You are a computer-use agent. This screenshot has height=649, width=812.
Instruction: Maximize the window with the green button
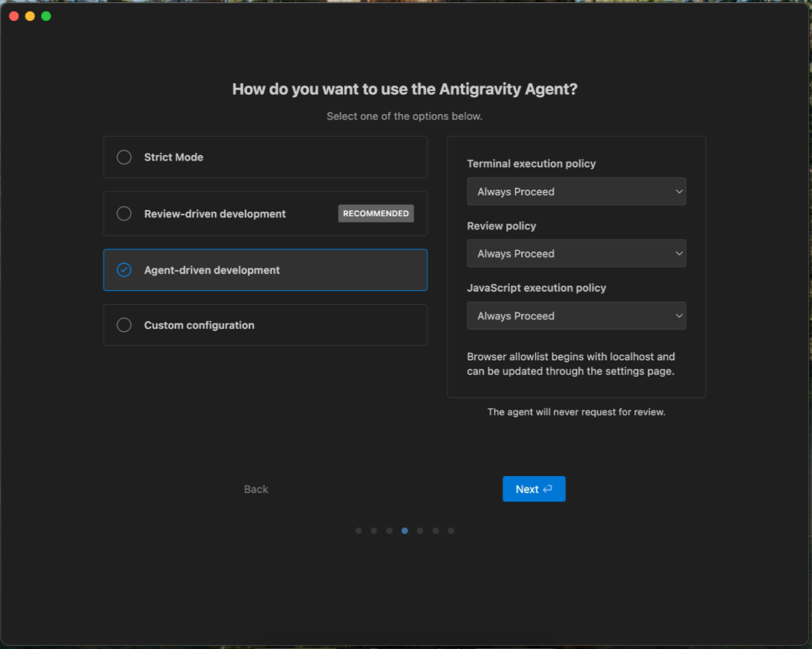click(46, 16)
